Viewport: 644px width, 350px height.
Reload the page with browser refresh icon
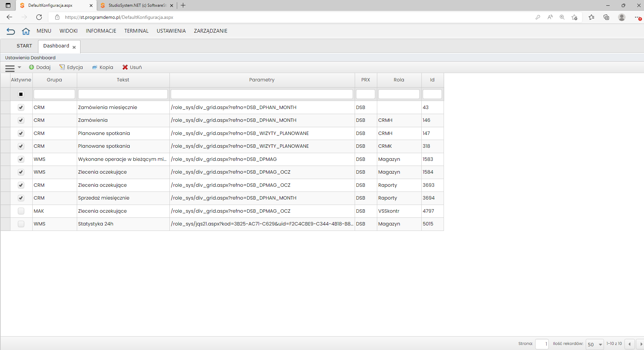(39, 17)
